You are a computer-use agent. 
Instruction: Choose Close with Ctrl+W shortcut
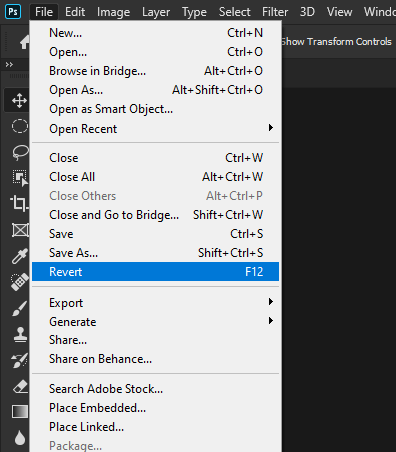point(155,158)
